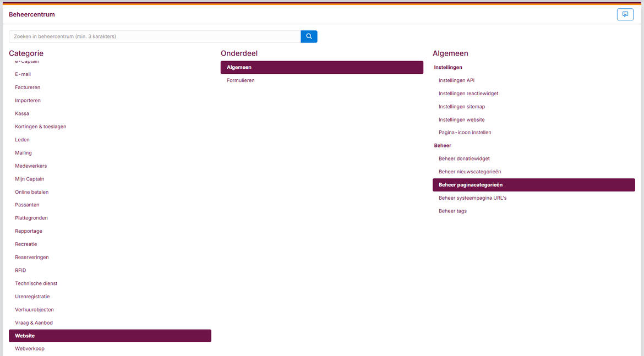
Task: Open Instellingen reactiewidget
Action: (x=468, y=93)
